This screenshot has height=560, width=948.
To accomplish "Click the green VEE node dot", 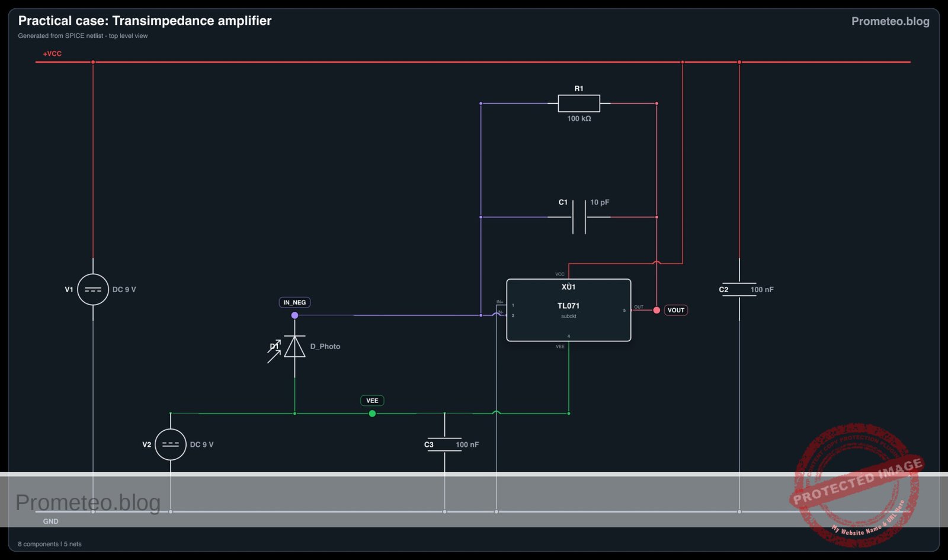I will click(372, 414).
